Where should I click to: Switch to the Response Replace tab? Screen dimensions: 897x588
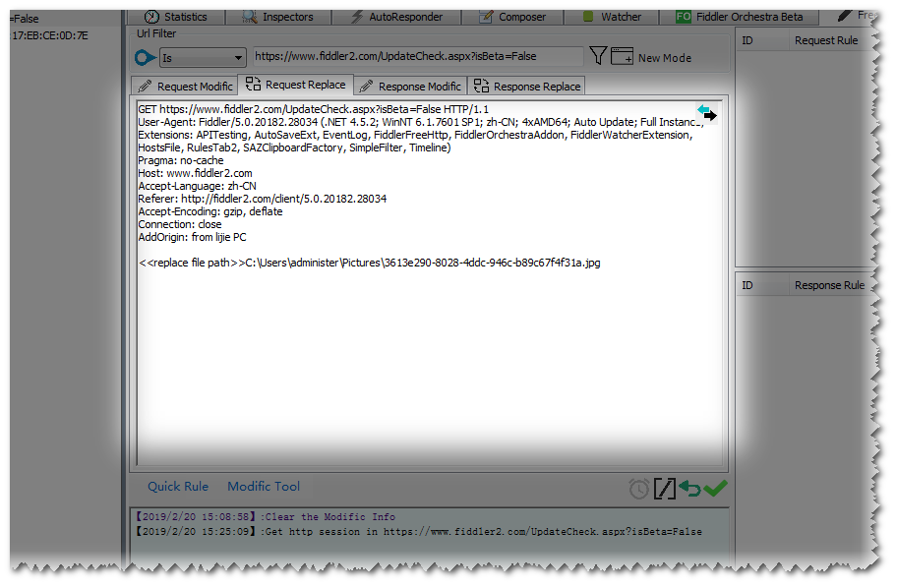coord(526,87)
